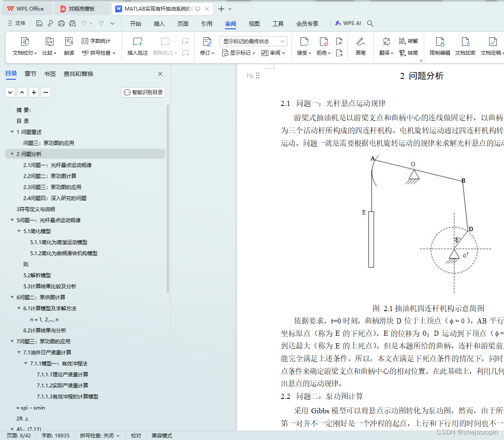Open the 审阅 pane dropdown
Screen dimensions: 504x440
pyautogui.click(x=273, y=53)
